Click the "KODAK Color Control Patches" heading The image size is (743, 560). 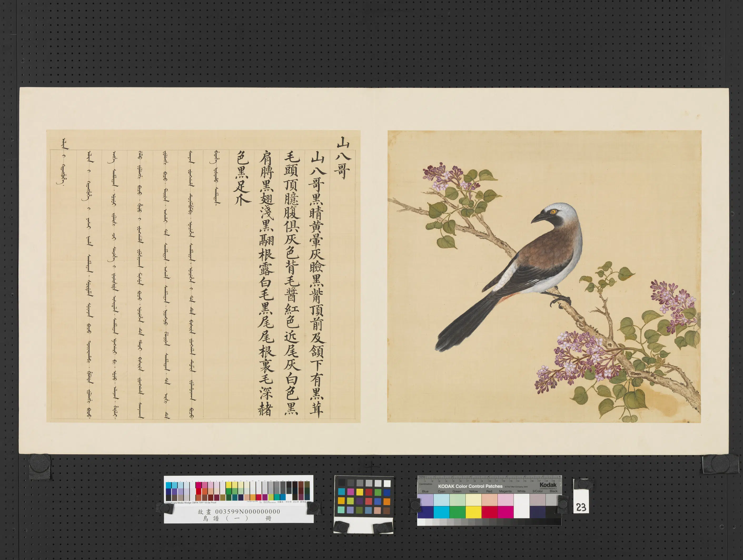pos(470,486)
